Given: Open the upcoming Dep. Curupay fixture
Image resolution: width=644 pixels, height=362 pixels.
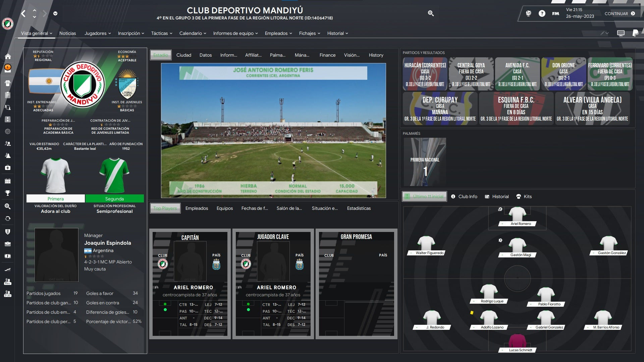Looking at the screenshot, I should pos(440,109).
